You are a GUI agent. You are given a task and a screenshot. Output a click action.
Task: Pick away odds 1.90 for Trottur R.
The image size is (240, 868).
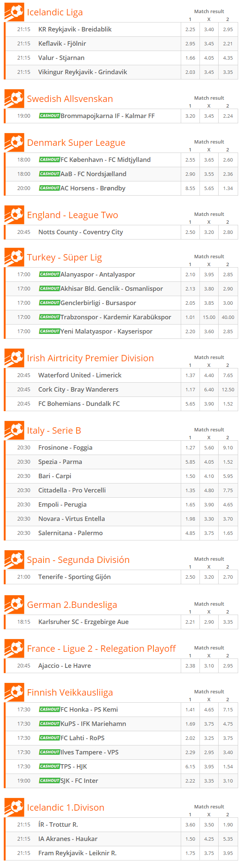point(228,825)
